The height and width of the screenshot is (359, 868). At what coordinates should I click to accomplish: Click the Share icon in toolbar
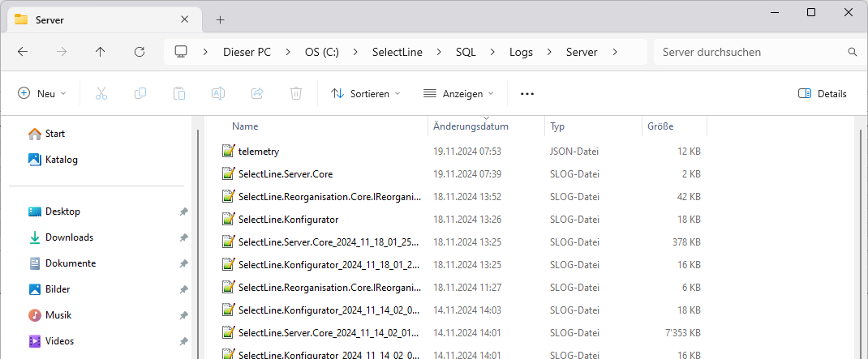point(257,93)
